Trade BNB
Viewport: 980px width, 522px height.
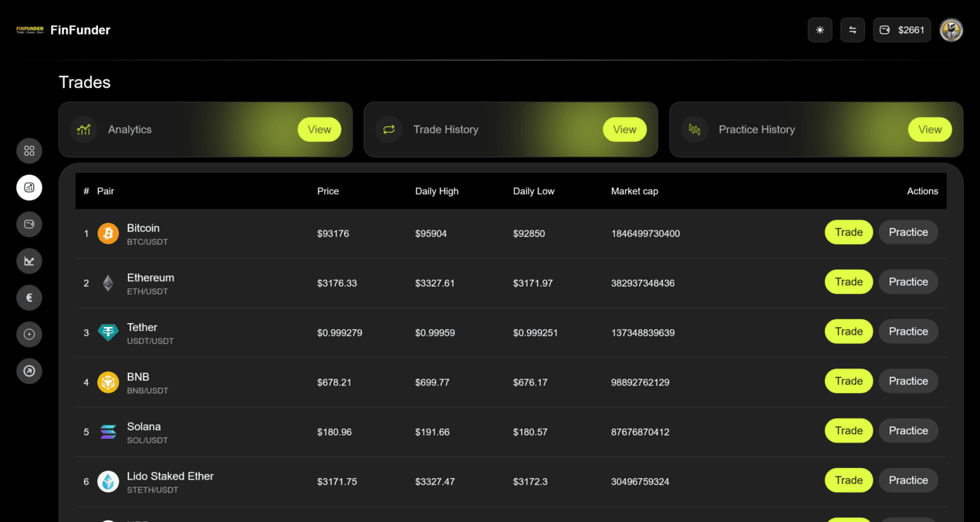[849, 381]
